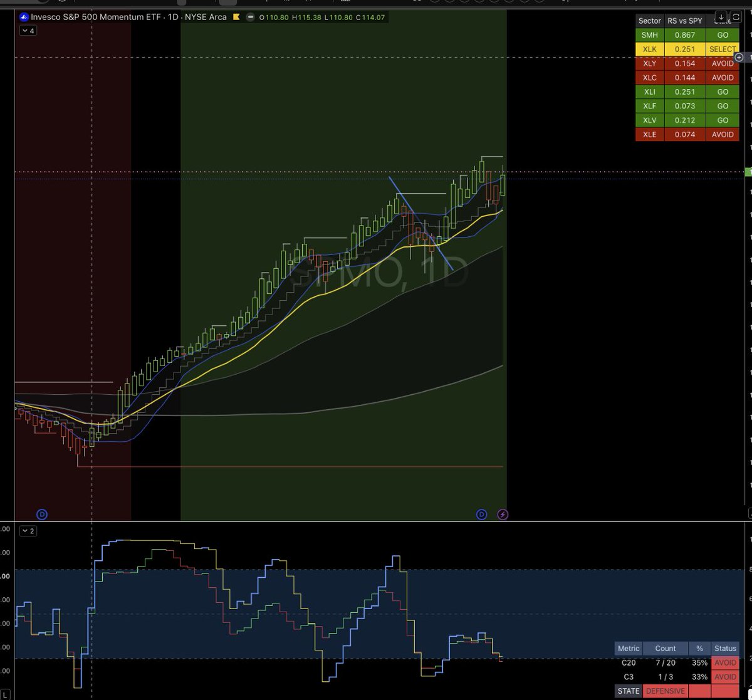Image resolution: width=752 pixels, height=700 pixels.
Task: Click the GO status in the SMH row
Action: (x=723, y=35)
